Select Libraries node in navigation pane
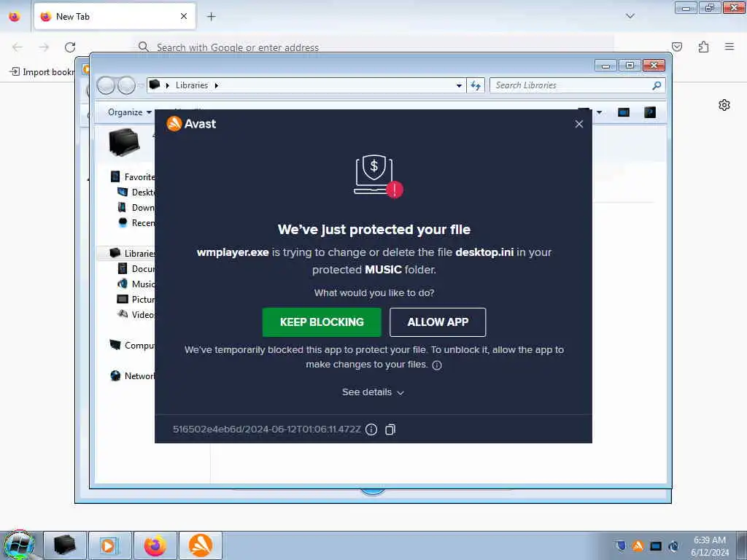Screen dimensions: 747x560 tap(133, 253)
